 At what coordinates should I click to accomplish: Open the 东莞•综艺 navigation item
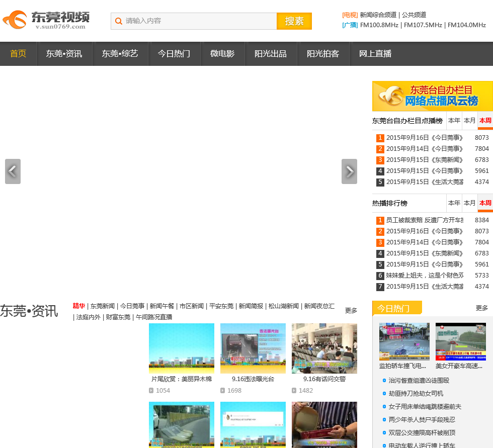120,54
